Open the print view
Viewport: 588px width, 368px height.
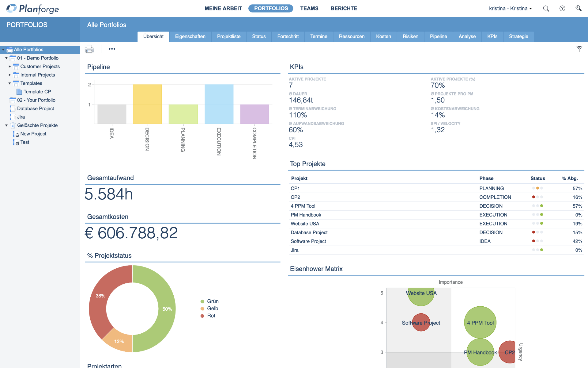89,49
